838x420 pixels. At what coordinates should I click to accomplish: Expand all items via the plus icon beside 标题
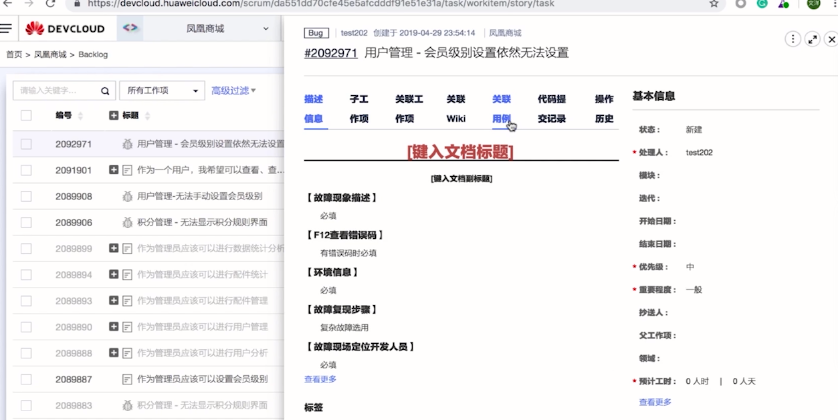tap(113, 115)
